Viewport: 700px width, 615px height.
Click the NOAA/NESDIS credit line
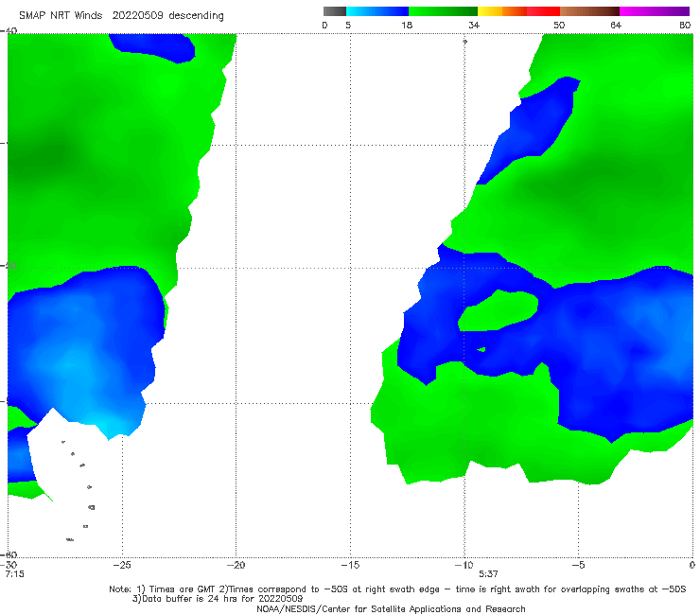(x=391, y=608)
